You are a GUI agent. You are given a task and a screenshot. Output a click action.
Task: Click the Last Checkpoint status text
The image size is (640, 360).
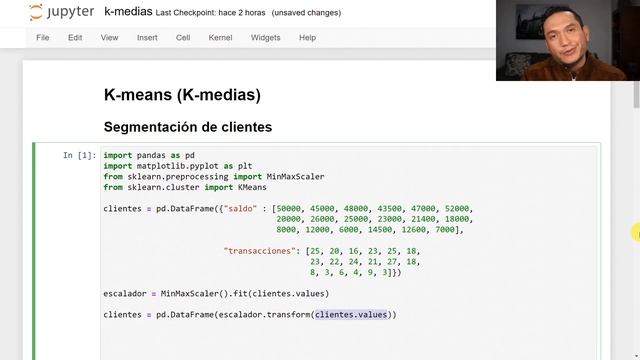pyautogui.click(x=210, y=13)
